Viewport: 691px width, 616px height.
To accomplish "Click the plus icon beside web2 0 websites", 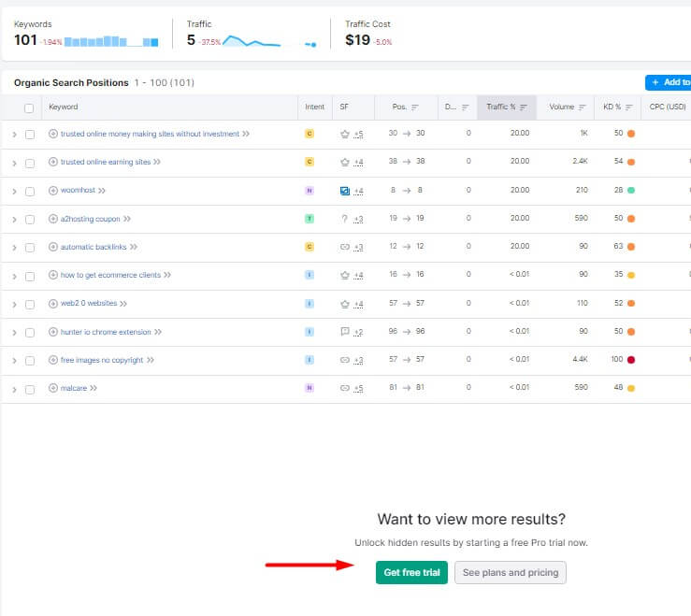I will [x=53, y=303].
